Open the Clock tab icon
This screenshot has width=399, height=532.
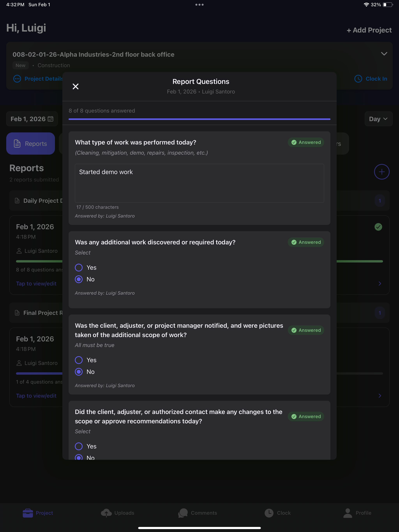click(x=269, y=513)
